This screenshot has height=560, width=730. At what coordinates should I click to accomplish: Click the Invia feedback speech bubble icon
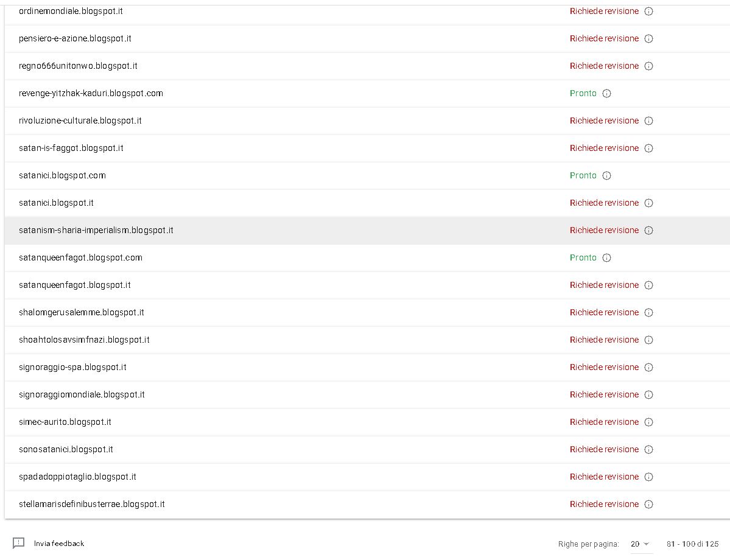pyautogui.click(x=19, y=543)
